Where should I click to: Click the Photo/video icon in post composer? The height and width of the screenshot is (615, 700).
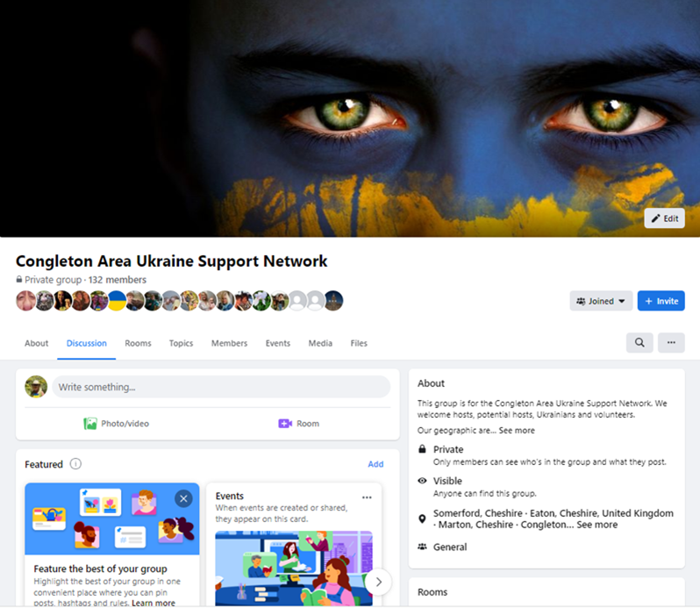[x=90, y=424]
